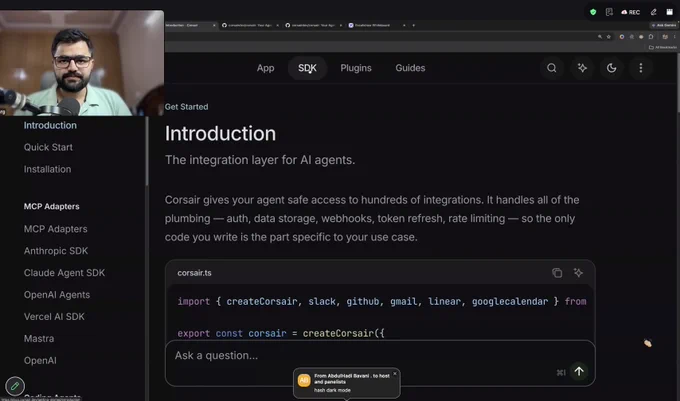Open the Guides section
This screenshot has height=401, width=680.
coord(410,68)
